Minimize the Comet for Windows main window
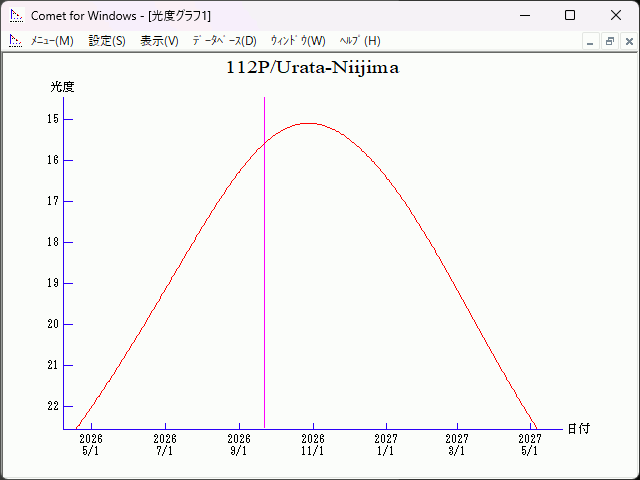Image resolution: width=640 pixels, height=480 pixels. click(x=525, y=15)
